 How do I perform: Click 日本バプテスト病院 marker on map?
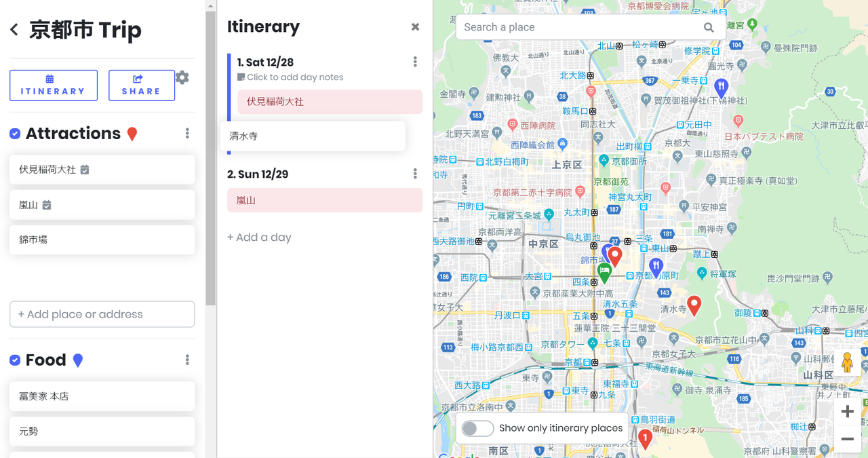click(738, 121)
